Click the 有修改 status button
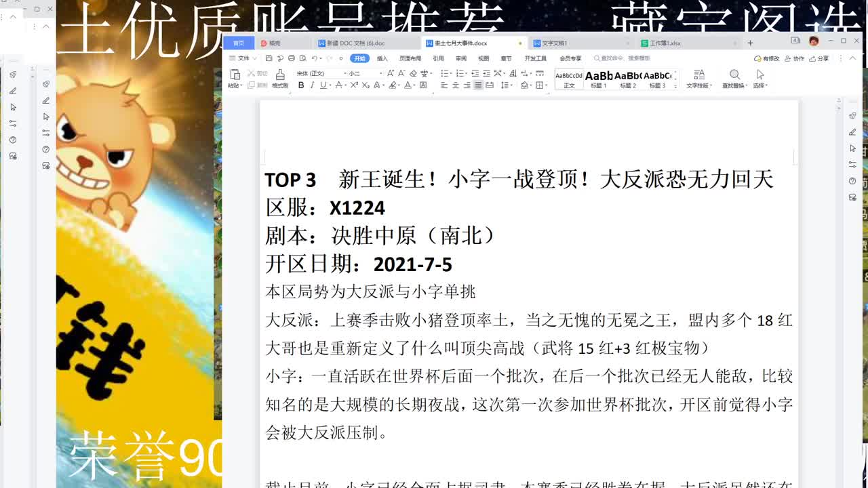Image resolution: width=868 pixels, height=488 pixels. (x=767, y=59)
